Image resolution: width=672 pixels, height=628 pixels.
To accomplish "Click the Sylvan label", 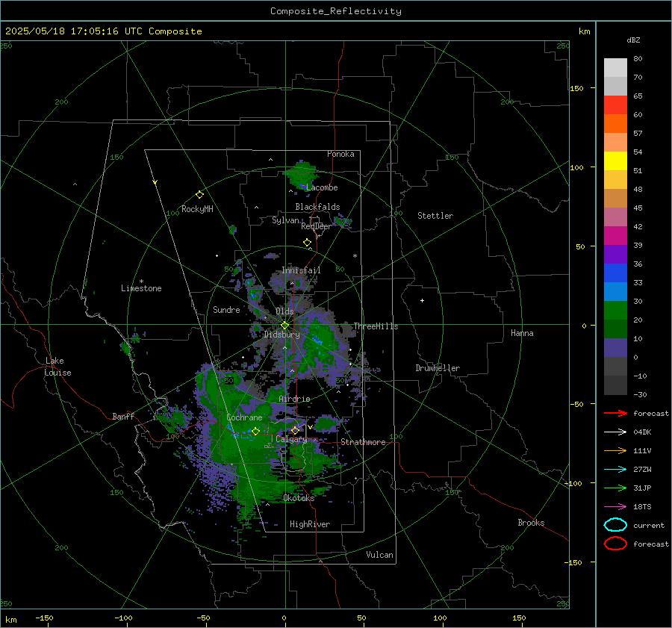I will [x=285, y=220].
